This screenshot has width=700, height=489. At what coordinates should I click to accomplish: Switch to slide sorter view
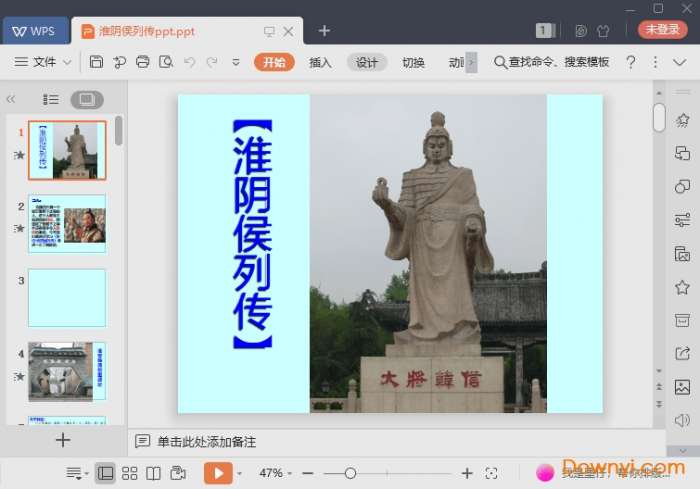click(130, 473)
